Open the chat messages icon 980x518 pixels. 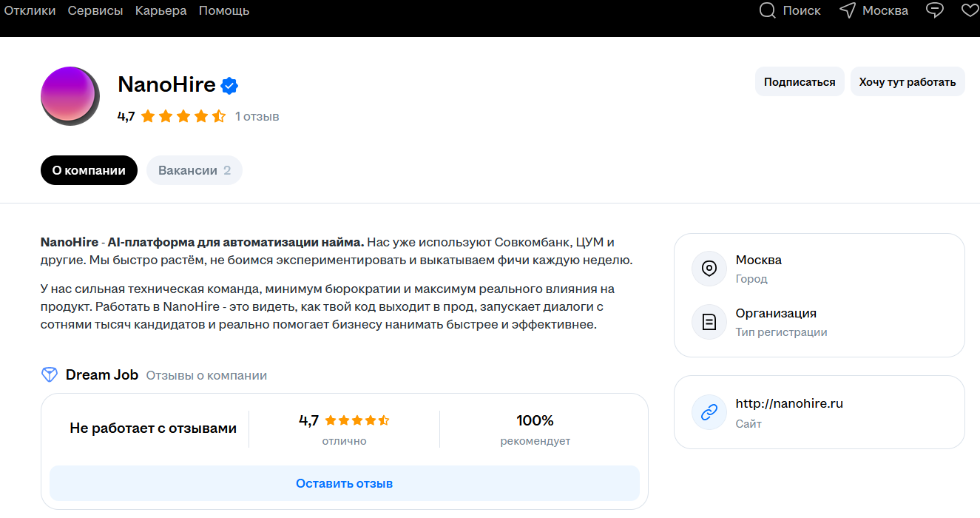click(936, 10)
